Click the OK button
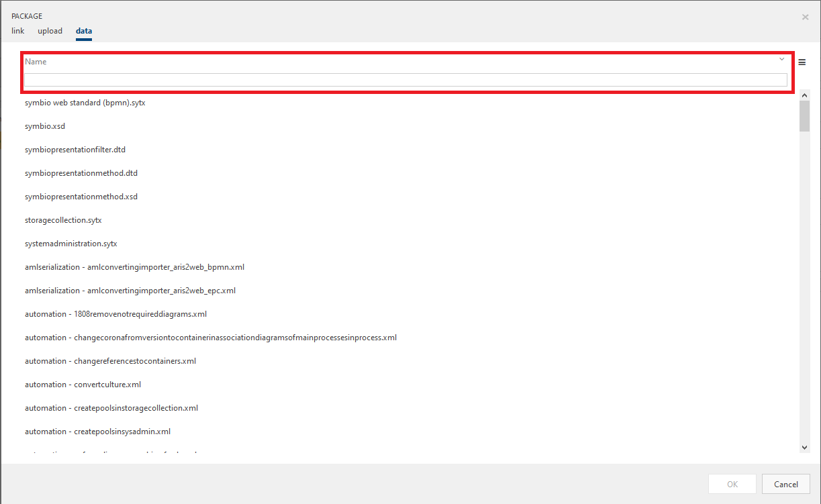 pyautogui.click(x=732, y=484)
